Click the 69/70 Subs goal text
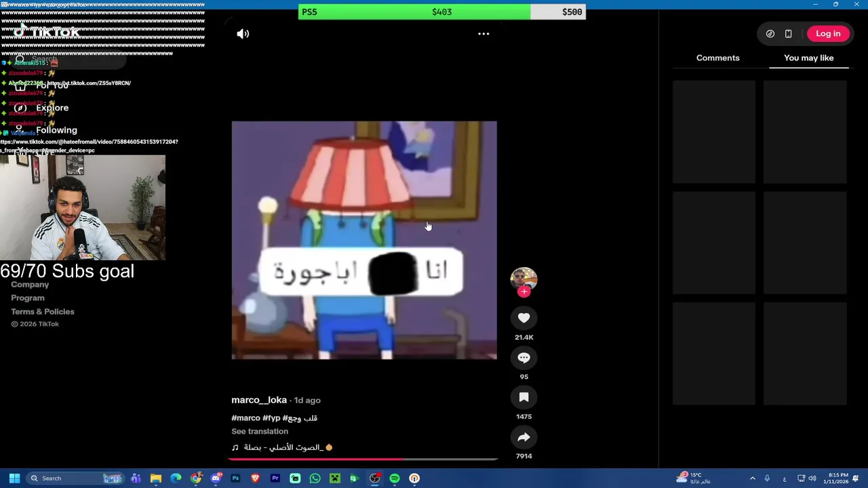The image size is (868, 488). (67, 271)
